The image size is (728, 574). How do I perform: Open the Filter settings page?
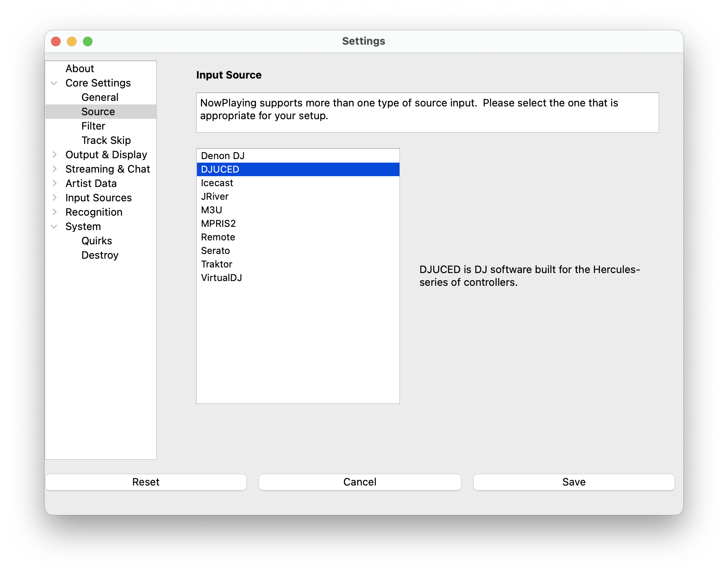93,126
